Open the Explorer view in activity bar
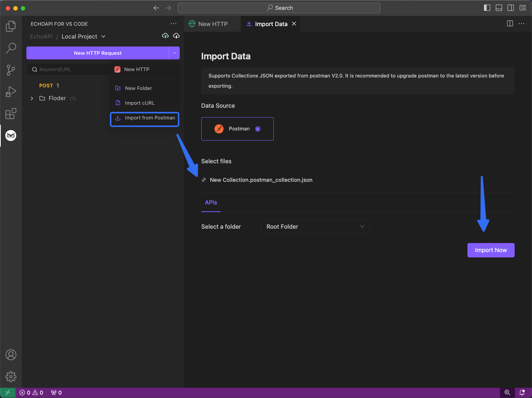The width and height of the screenshot is (532, 398). pos(11,26)
